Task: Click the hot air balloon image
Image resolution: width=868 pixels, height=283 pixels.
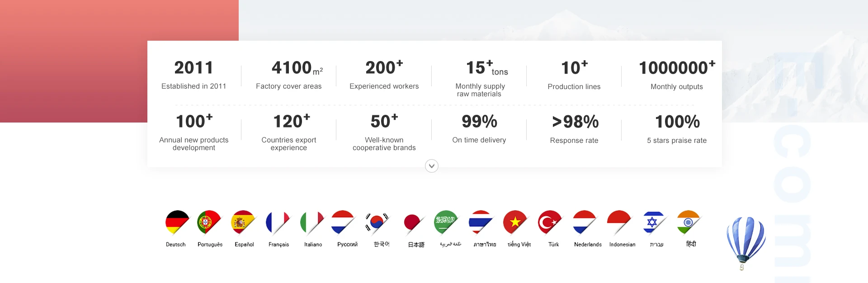Action: click(745, 240)
